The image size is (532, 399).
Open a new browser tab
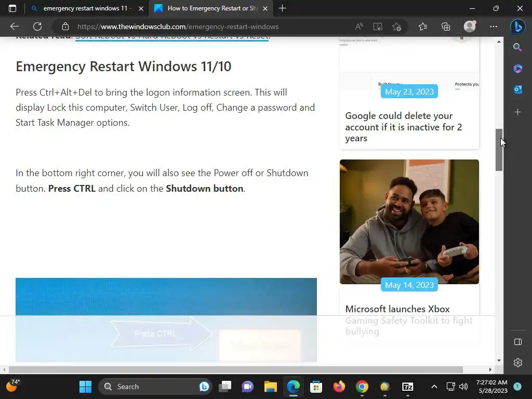[x=282, y=8]
